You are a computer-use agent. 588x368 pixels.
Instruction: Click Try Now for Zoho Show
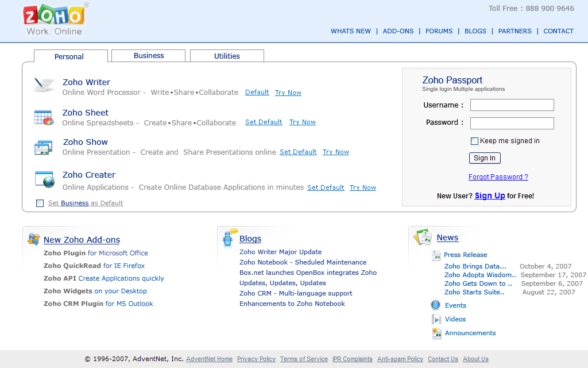[x=335, y=152]
